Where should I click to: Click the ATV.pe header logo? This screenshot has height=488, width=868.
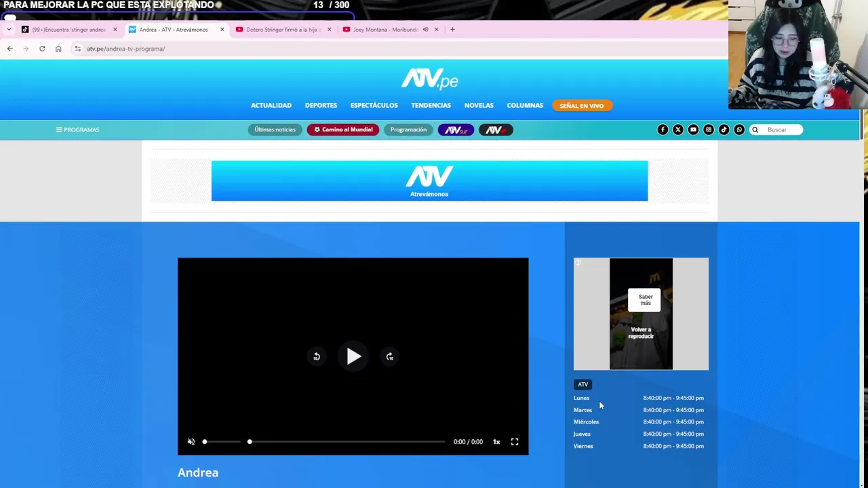(x=429, y=79)
